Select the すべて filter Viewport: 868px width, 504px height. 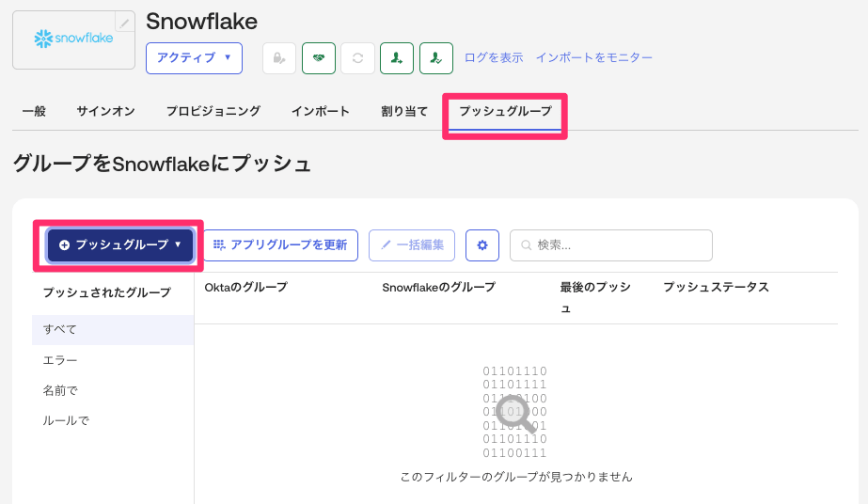(x=113, y=330)
